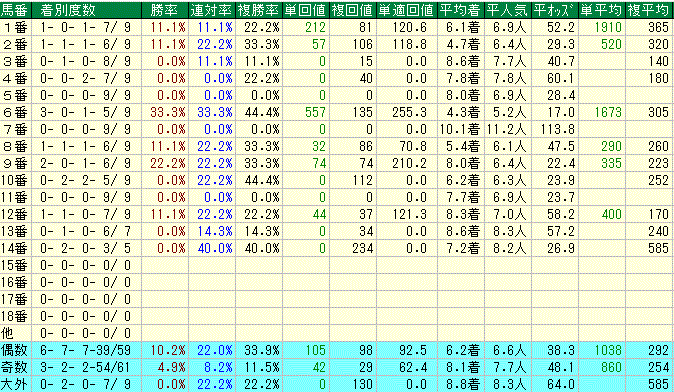Image resolution: width=674 pixels, height=392 pixels.
Task: Click the 400 単平均 value for 12番
Action: (611, 214)
